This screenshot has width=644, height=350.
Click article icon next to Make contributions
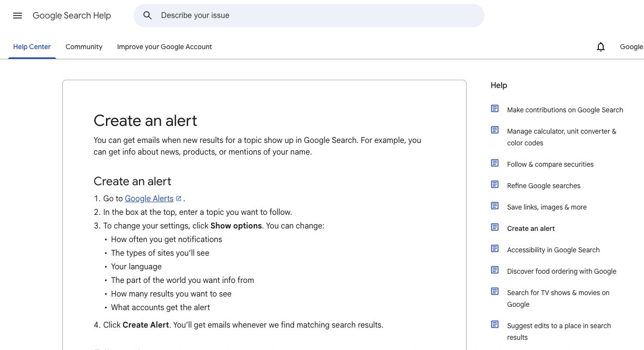pos(495,109)
